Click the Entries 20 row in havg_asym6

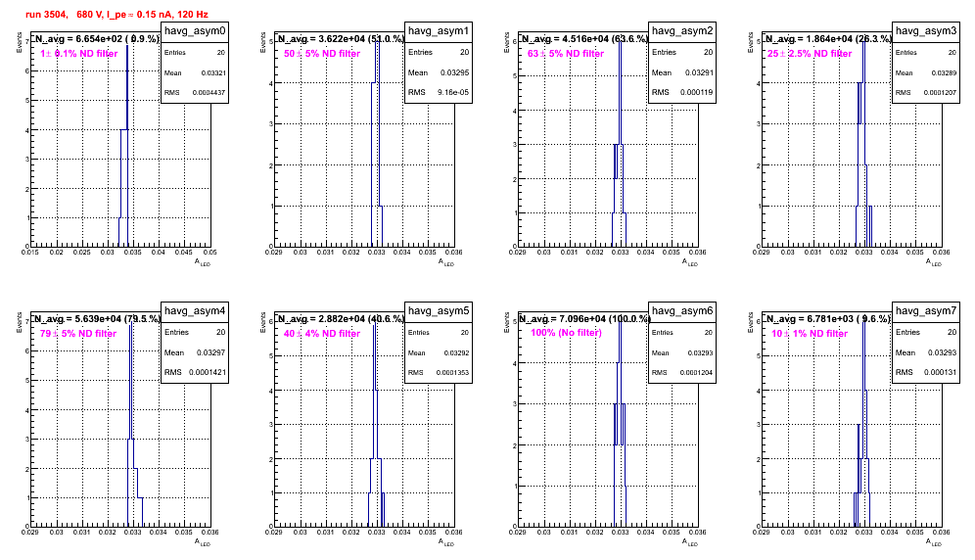click(x=682, y=333)
